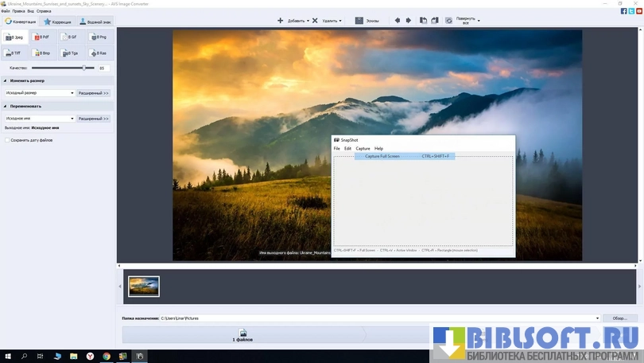Go to the next image with the right arrow

(409, 21)
